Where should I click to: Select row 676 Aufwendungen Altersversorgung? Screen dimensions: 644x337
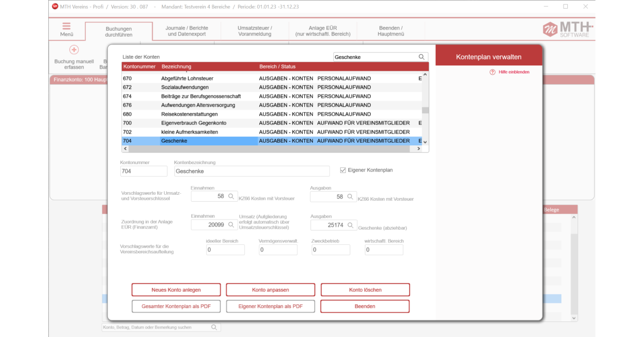272,105
